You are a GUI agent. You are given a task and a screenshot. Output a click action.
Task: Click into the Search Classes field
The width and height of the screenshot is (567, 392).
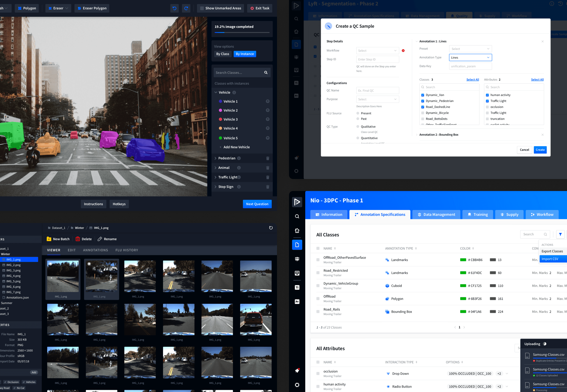pos(242,72)
